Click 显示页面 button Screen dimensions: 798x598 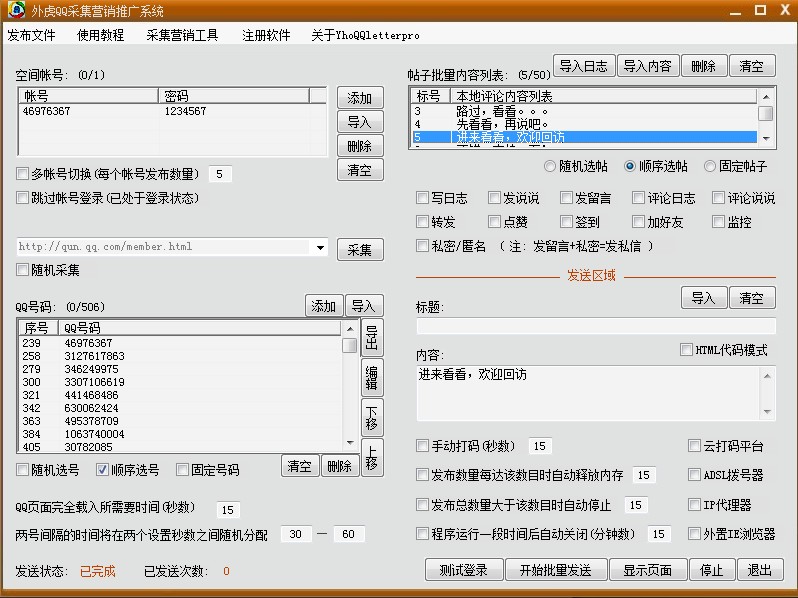[648, 570]
